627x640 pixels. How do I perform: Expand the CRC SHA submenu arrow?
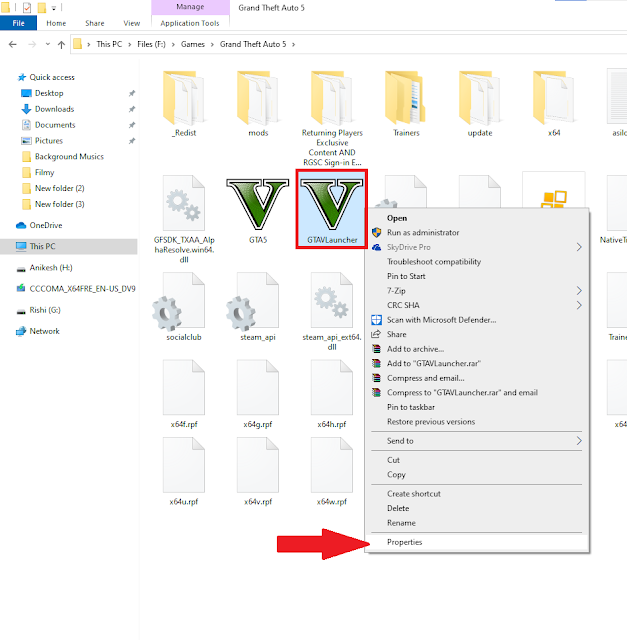click(x=579, y=305)
